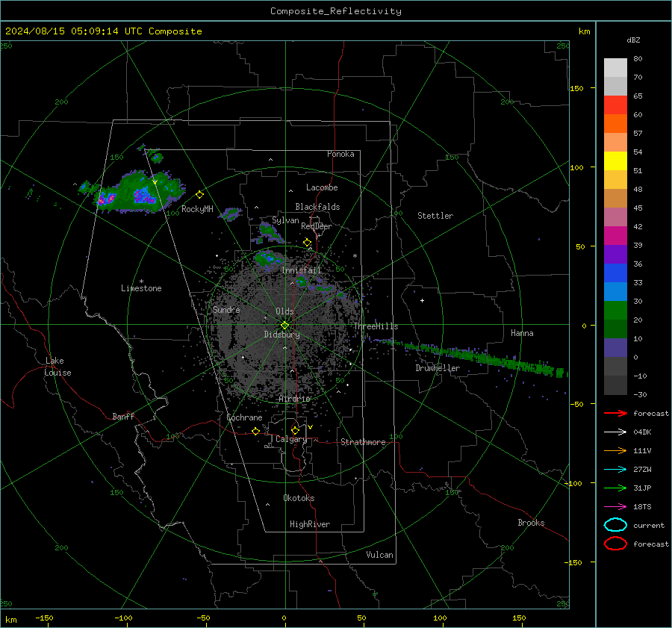Click the Didsbury town label
This screenshot has height=628, width=672.
[281, 335]
